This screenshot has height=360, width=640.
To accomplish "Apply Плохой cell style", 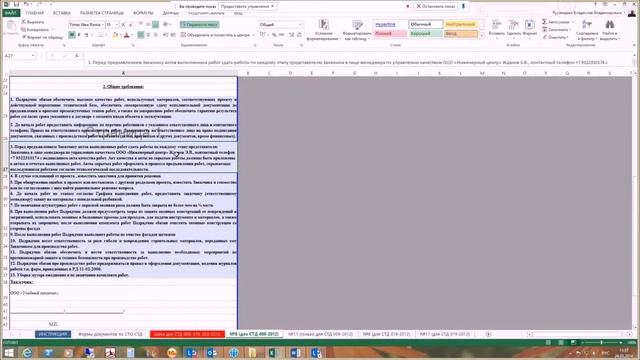I will (x=391, y=34).
